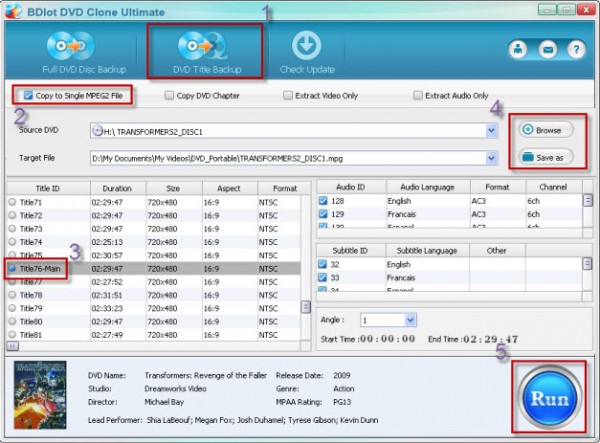
Task: Click the Transformers DVD cover thumbnail
Action: click(x=40, y=395)
